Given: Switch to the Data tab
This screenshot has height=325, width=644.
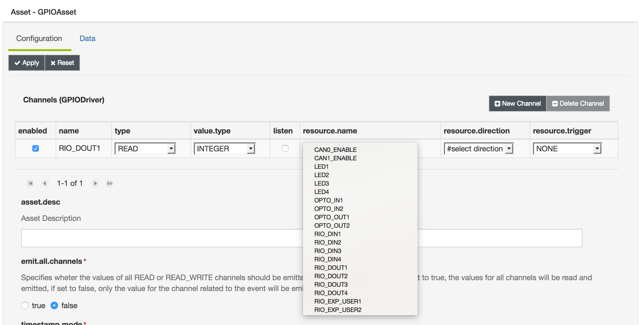Looking at the screenshot, I should (x=87, y=38).
